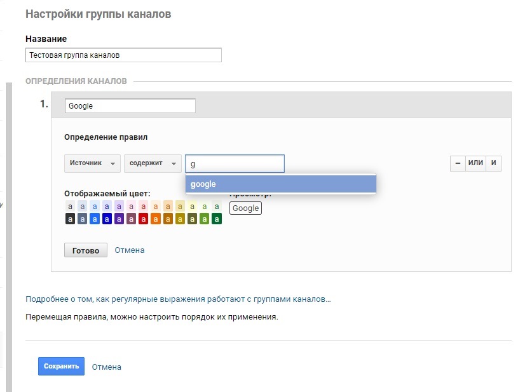Screen dimensions: 532x392
Task: Click the rule value input containing g
Action: [x=235, y=164]
